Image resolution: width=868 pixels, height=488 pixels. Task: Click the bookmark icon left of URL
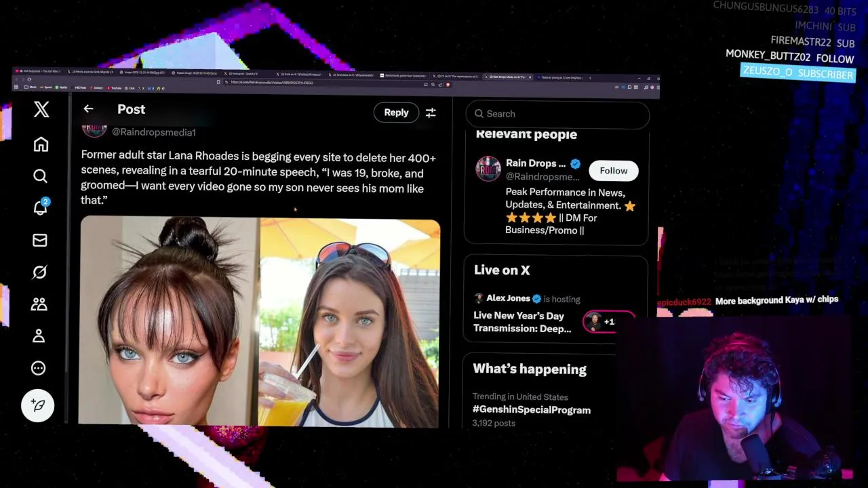click(218, 82)
